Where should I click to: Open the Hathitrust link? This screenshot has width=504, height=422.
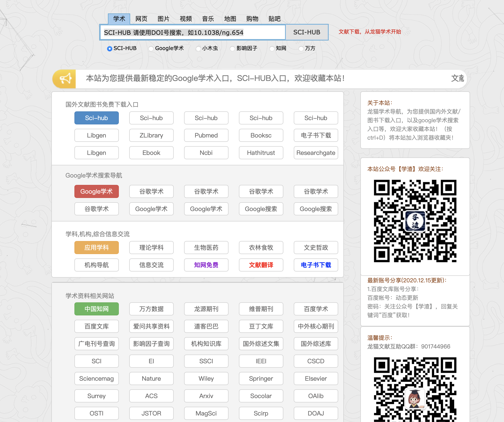pyautogui.click(x=261, y=152)
